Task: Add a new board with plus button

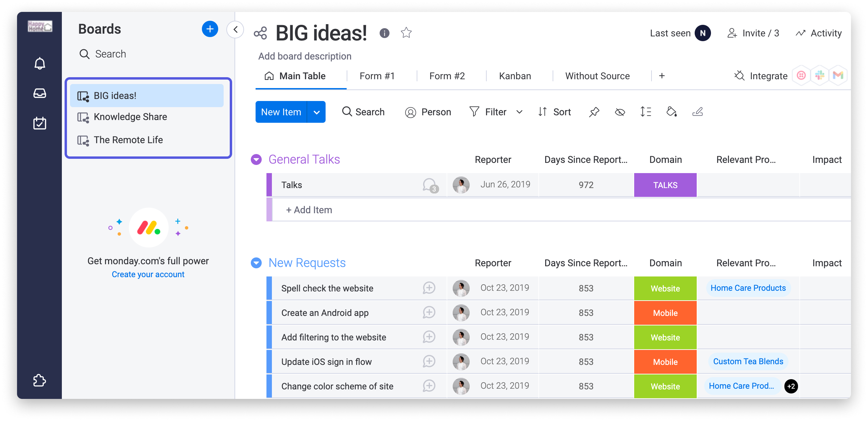Action: 210,29
